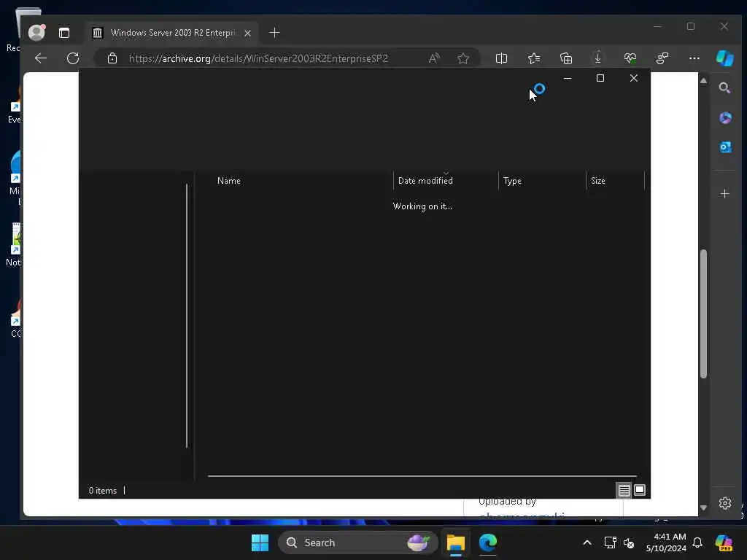
Task: Toggle Edge split screen view
Action: tap(501, 58)
